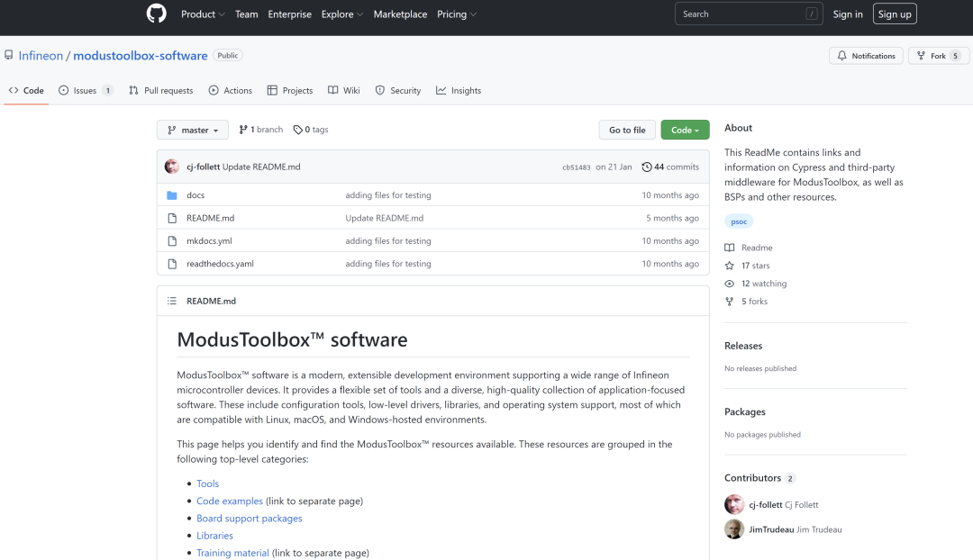Open the Pricing dropdown menu

pyautogui.click(x=457, y=14)
